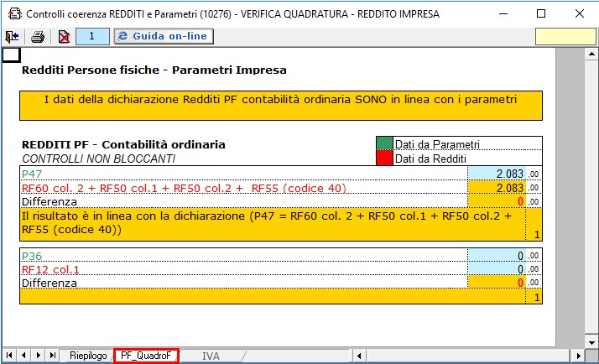
Task: Select the PF_QuadroF sheet tab
Action: point(146,356)
